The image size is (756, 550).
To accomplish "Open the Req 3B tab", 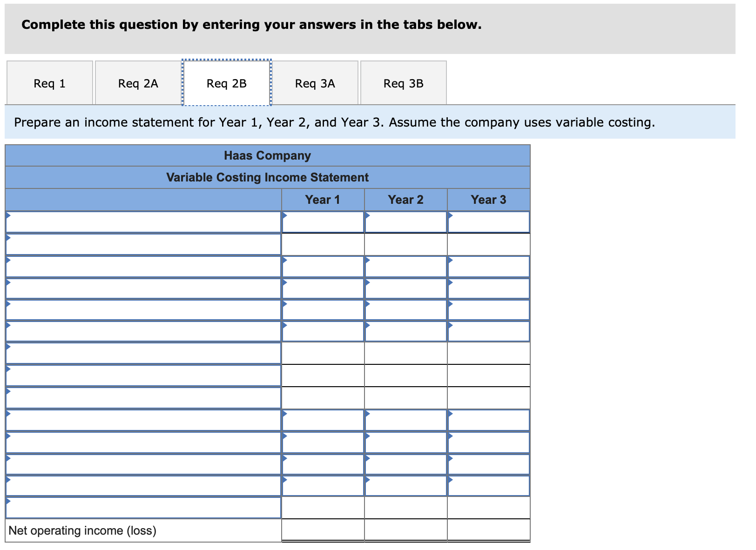I will pyautogui.click(x=403, y=82).
